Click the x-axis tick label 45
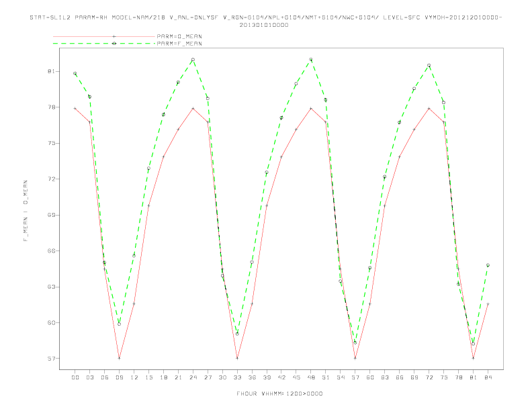This screenshot has width=532, height=411. coord(296,377)
